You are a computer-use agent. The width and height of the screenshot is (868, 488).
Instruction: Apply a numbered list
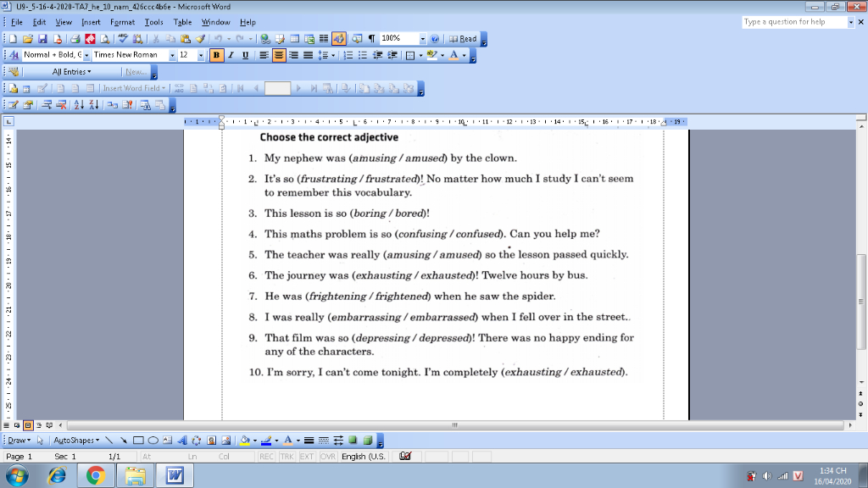(348, 55)
